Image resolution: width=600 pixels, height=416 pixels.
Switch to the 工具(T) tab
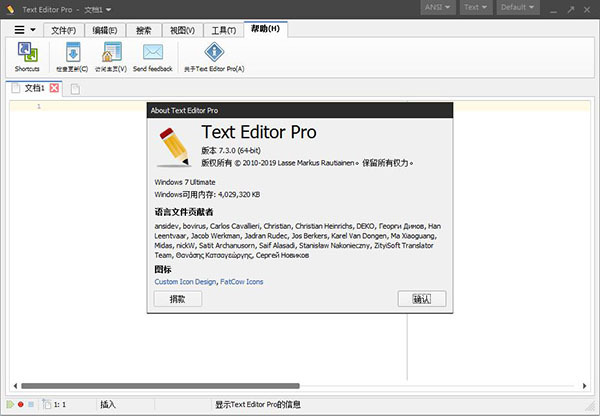pyautogui.click(x=223, y=30)
